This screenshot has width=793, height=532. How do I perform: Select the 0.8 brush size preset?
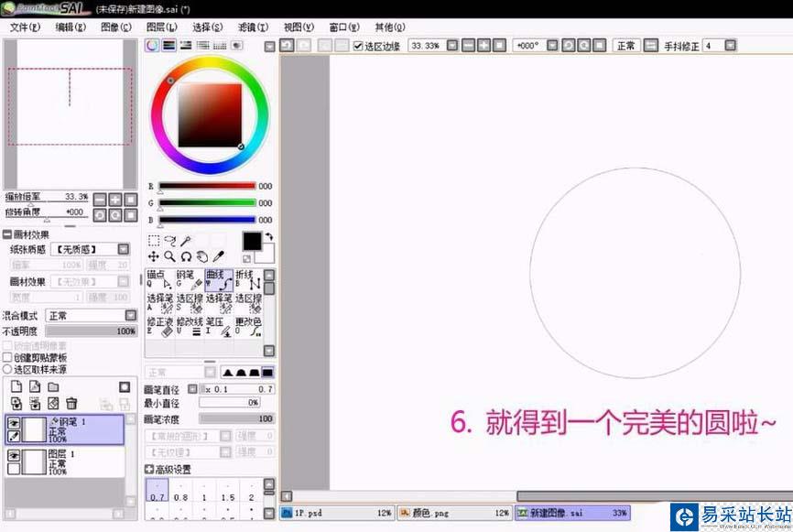point(180,491)
